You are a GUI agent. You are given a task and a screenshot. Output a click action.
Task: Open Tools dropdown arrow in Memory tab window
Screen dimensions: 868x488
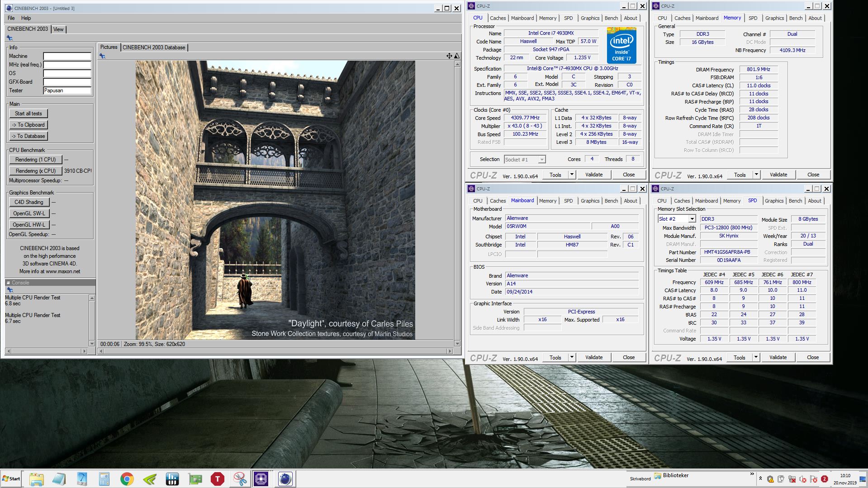(x=756, y=175)
